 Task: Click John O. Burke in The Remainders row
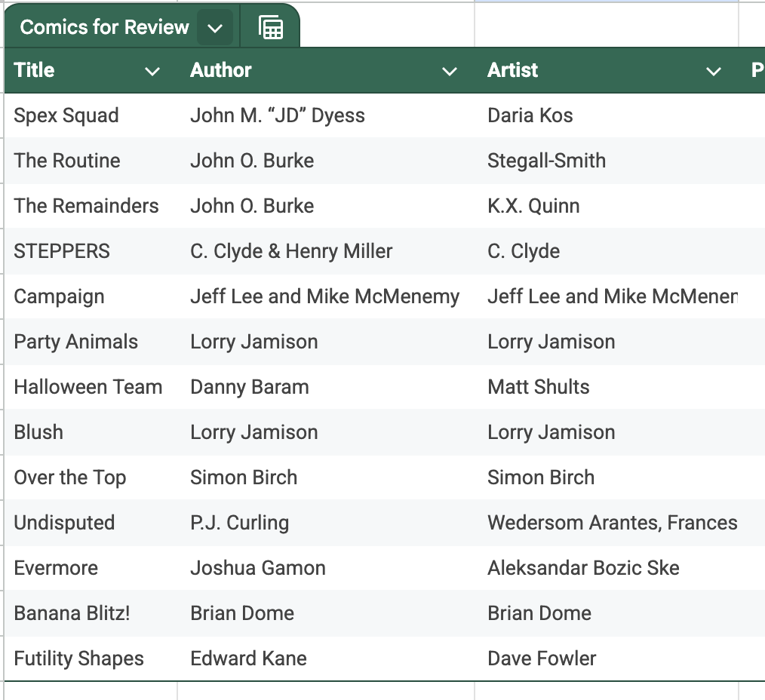pos(326,207)
